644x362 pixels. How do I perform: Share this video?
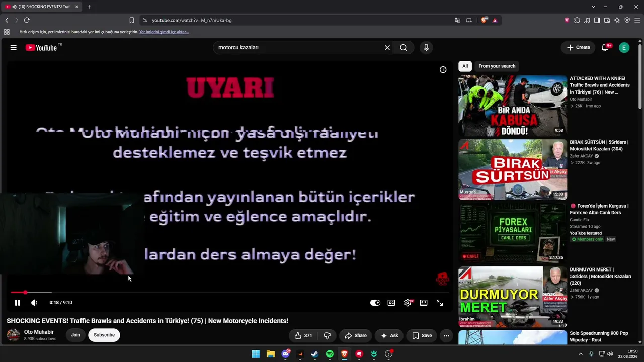pos(355,336)
